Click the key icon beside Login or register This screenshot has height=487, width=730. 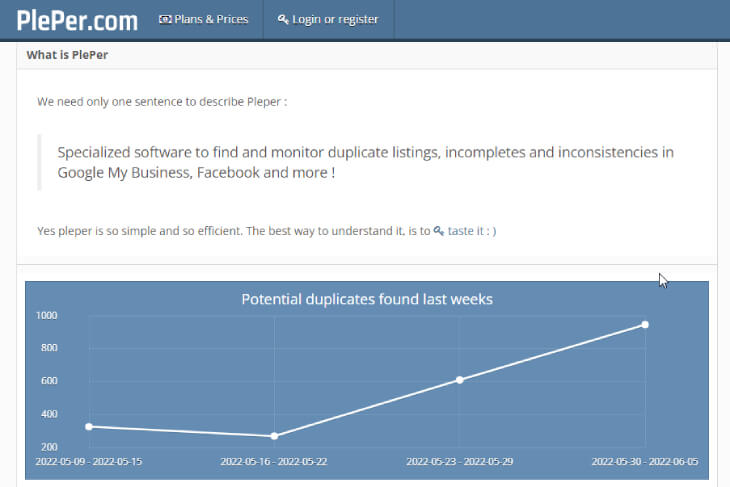coord(283,20)
